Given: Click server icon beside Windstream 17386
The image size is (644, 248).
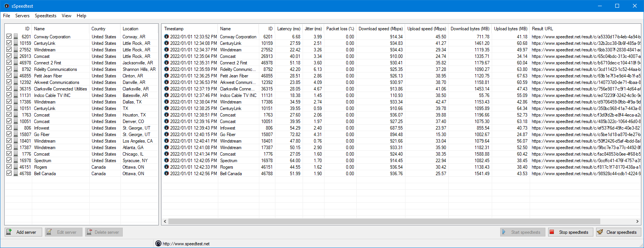Looking at the screenshot, I should point(16,102).
